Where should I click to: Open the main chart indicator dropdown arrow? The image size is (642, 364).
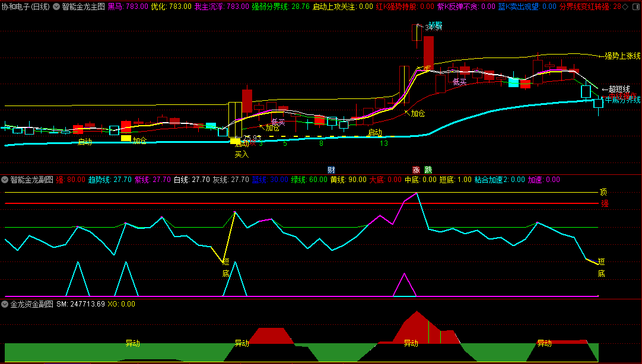pyautogui.click(x=56, y=7)
